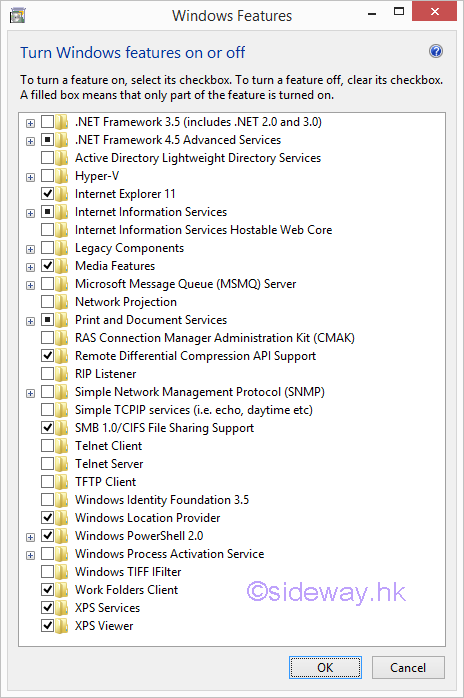
Task: Uncheck the Media Features checkbox
Action: click(47, 266)
